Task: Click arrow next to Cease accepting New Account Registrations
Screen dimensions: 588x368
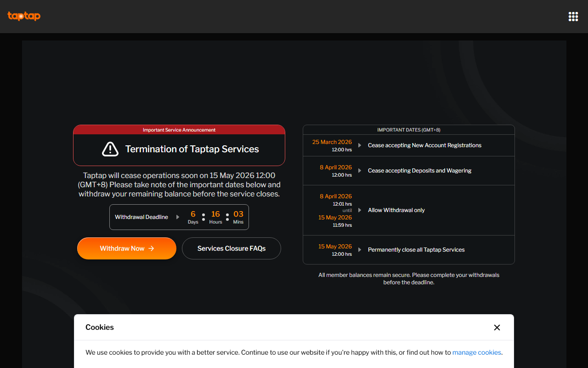Action: pyautogui.click(x=360, y=145)
